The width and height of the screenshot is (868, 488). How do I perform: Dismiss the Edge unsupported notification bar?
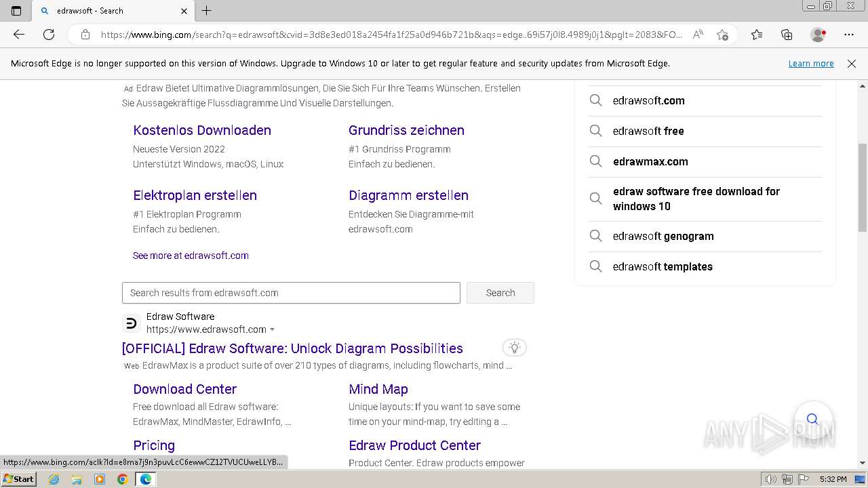tap(852, 64)
